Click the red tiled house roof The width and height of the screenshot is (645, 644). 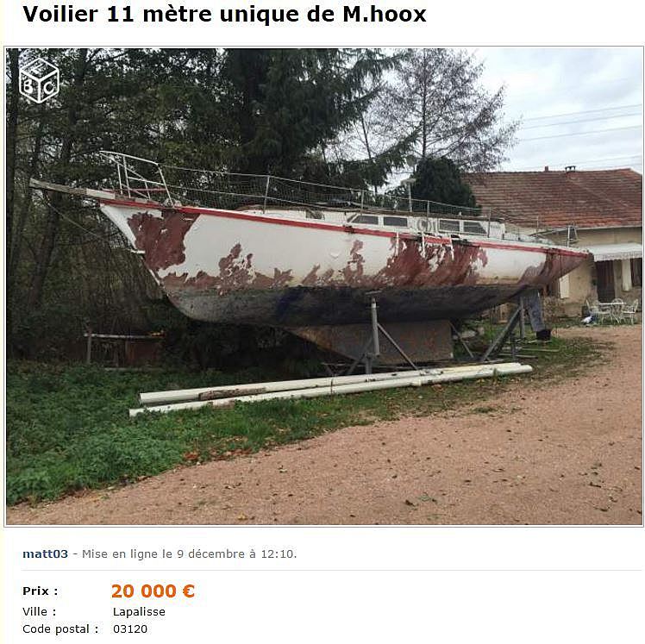pos(555,199)
